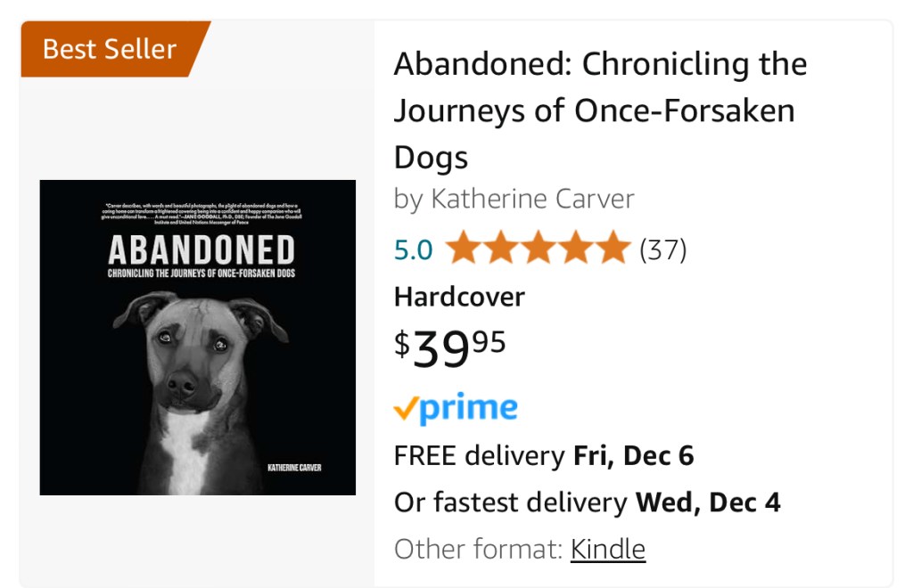Screen dimensions: 913x588
Task: Open the Abandoned: Chronicling the Journeys title link
Action: [x=600, y=110]
